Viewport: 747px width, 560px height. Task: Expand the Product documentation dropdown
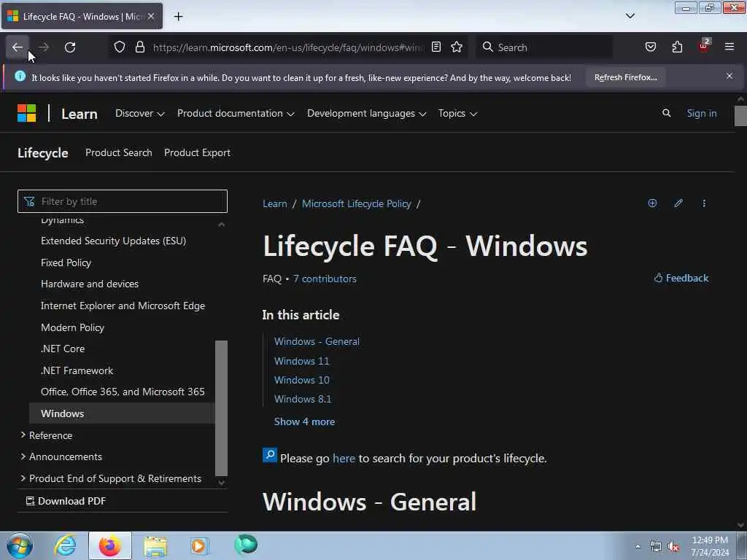tap(236, 113)
